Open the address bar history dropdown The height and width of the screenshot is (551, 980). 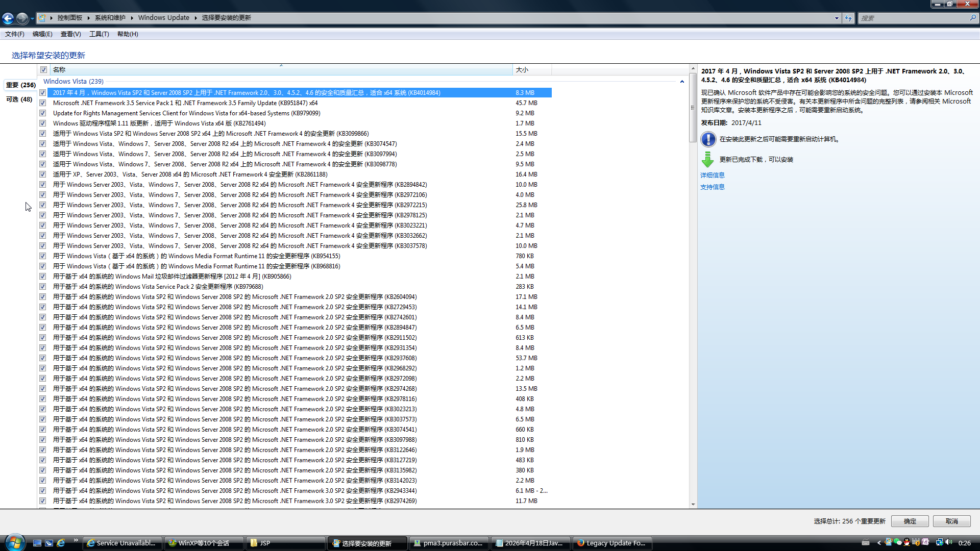(837, 18)
